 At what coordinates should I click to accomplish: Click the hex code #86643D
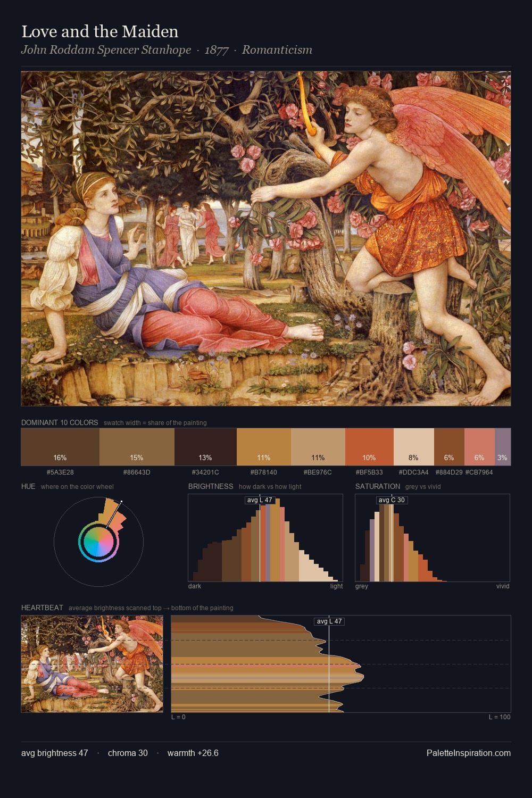coord(137,472)
